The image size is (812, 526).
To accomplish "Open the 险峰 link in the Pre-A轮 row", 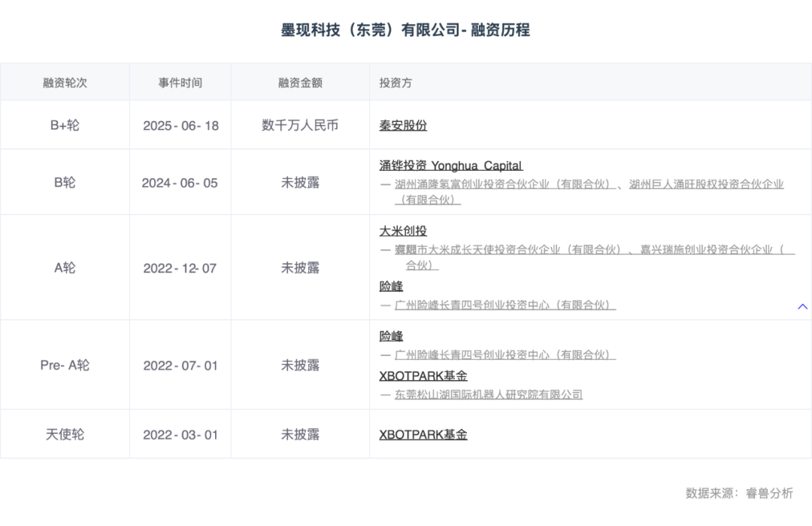I will (x=391, y=336).
